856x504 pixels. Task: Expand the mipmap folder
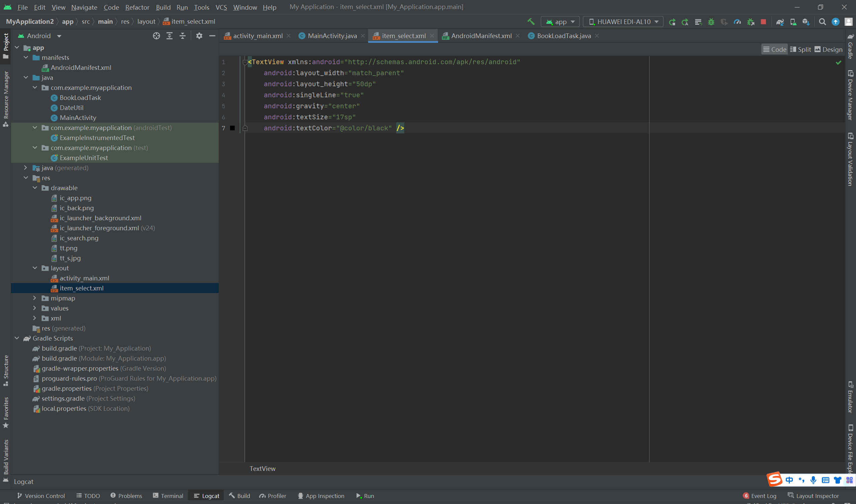(35, 298)
